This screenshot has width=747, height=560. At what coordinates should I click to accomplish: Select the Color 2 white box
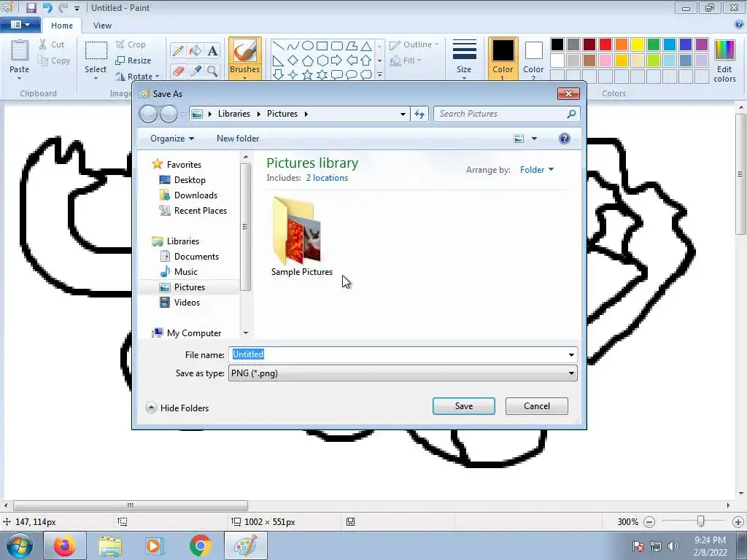[x=533, y=51]
